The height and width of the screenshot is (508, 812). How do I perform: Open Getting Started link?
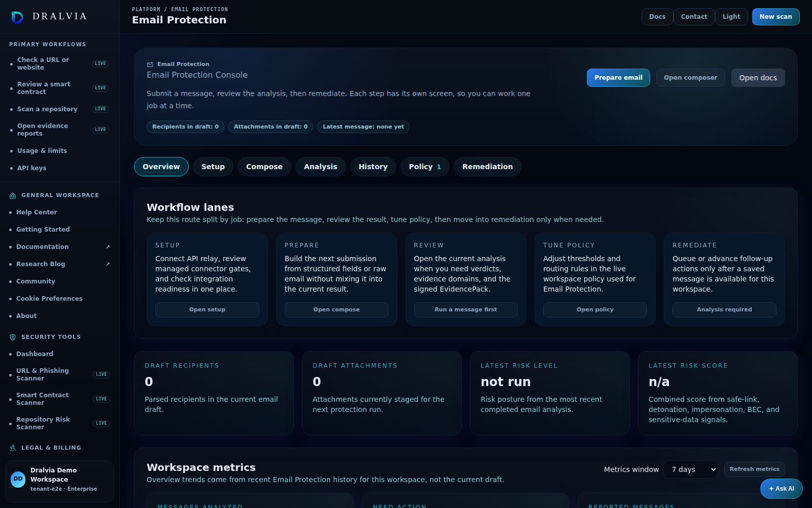click(59, 230)
